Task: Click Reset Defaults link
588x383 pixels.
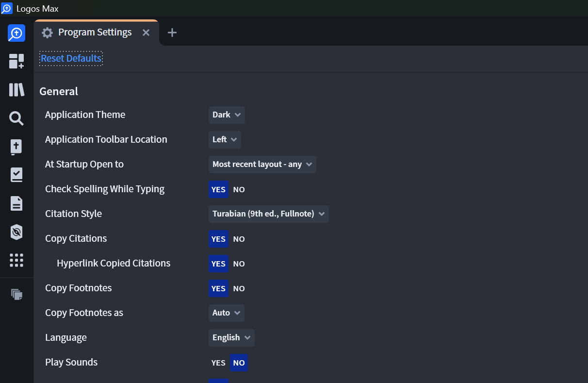Action: pyautogui.click(x=71, y=58)
